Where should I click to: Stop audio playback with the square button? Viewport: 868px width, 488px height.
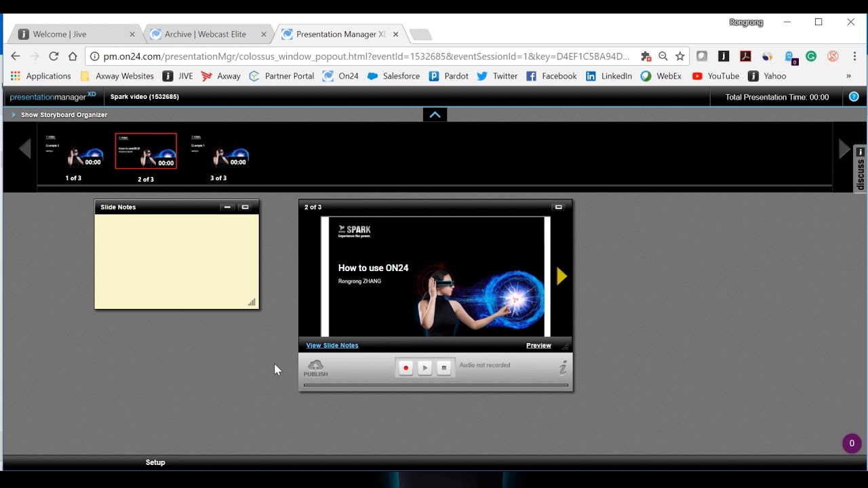(443, 368)
